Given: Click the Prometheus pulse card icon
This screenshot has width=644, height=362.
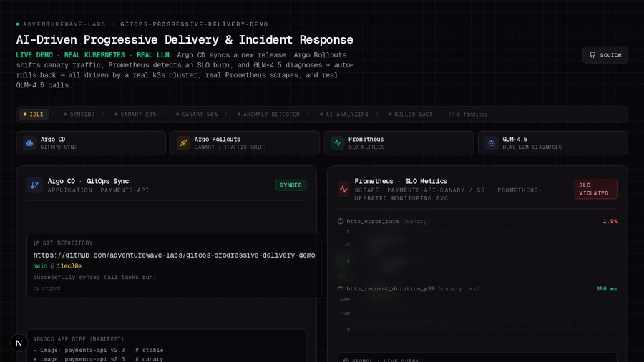Looking at the screenshot, I should point(338,143).
